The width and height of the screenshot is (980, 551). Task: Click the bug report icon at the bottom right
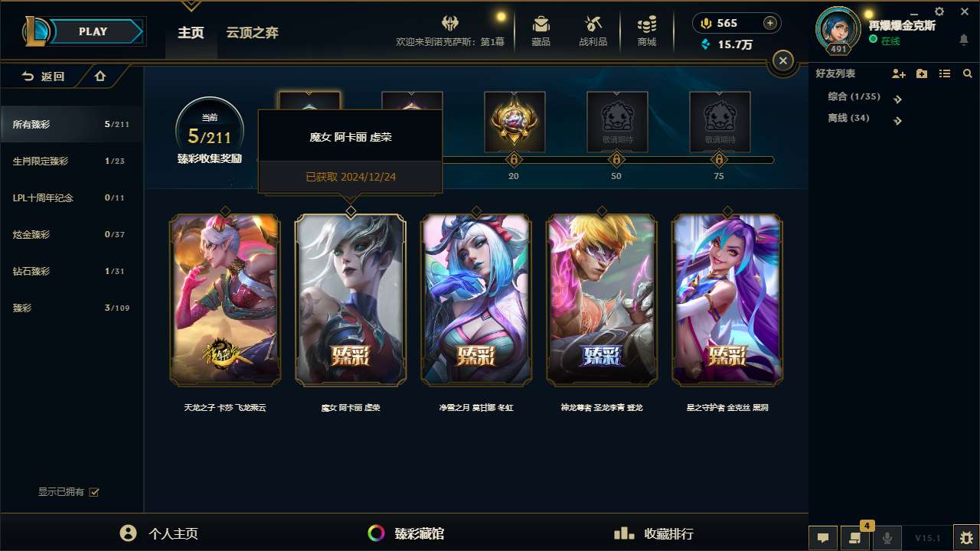point(966,537)
